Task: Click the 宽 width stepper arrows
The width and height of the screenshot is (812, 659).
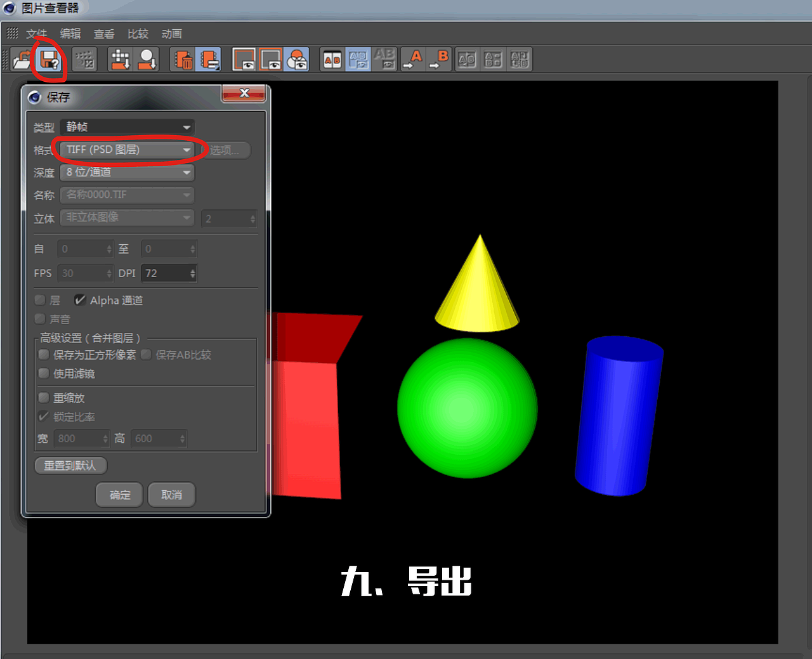Action: 105,439
